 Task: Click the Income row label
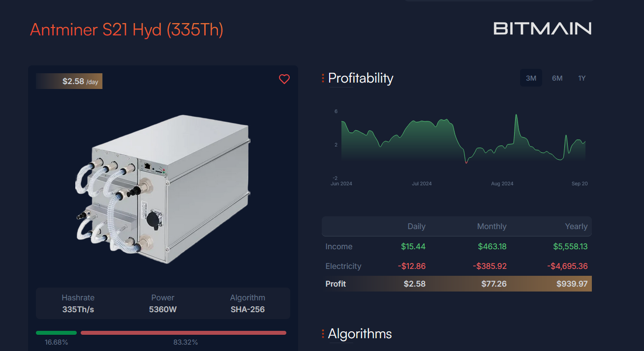(x=339, y=247)
